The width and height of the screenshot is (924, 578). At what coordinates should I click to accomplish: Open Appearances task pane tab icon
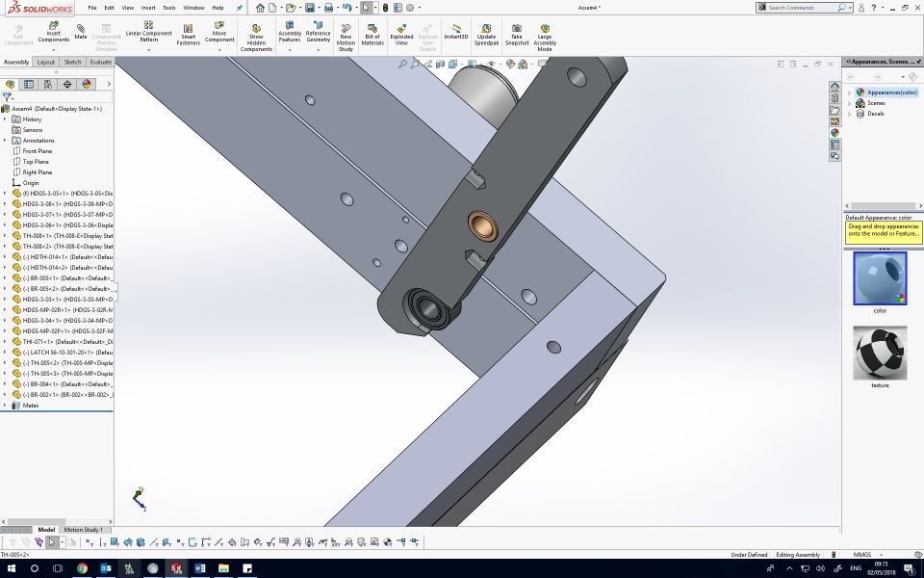point(834,133)
